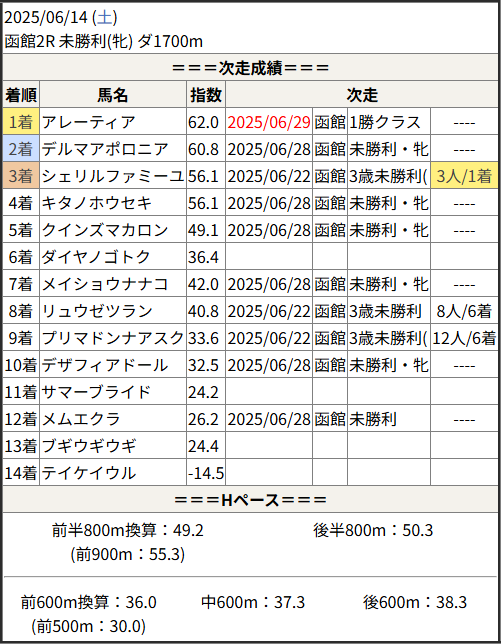Click the 指数 column header
The width and height of the screenshot is (501, 644).
coord(206,95)
